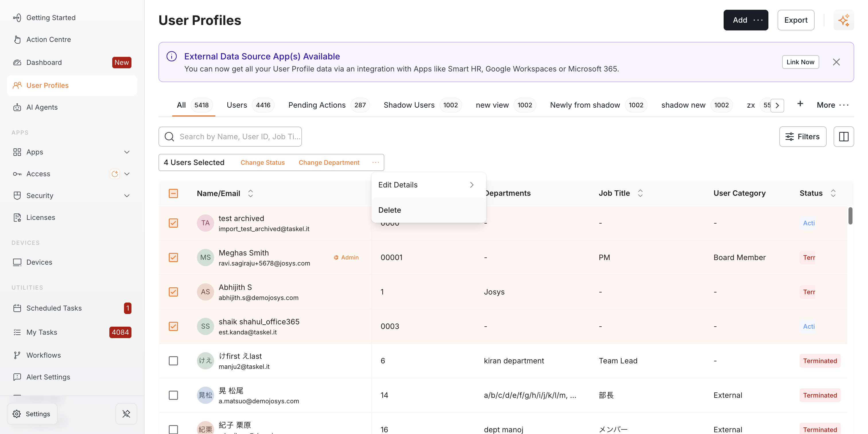
Task: Check the 紀子 栗原 row checkbox
Action: tap(173, 429)
